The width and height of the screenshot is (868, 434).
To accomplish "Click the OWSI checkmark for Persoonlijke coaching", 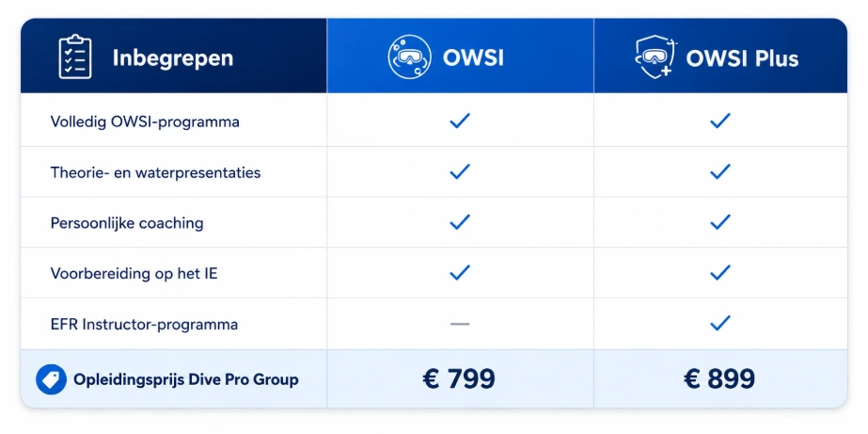I will click(x=460, y=222).
